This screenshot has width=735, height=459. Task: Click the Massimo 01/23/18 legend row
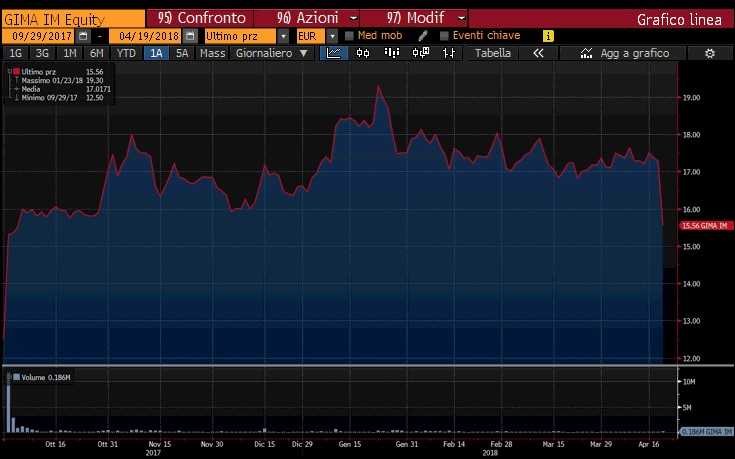(62, 81)
